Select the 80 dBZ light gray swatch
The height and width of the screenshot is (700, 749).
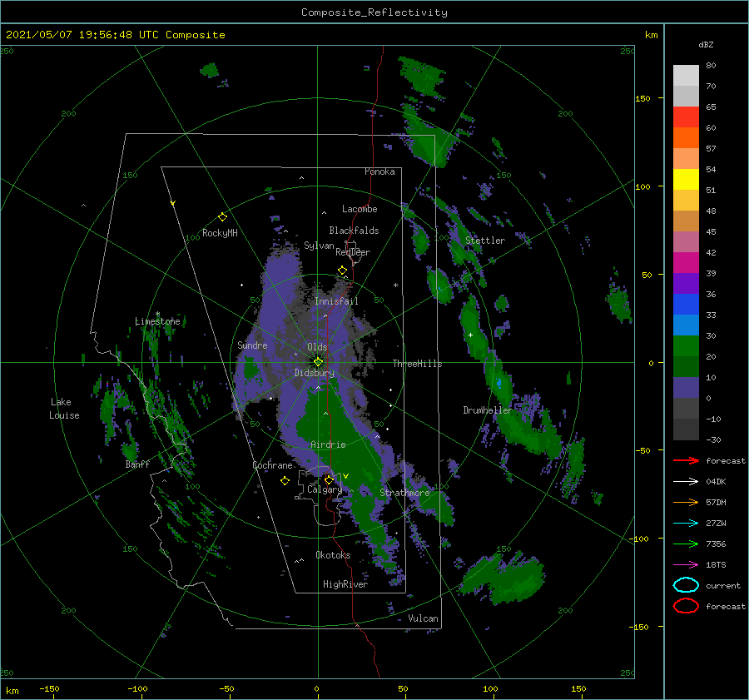(686, 76)
